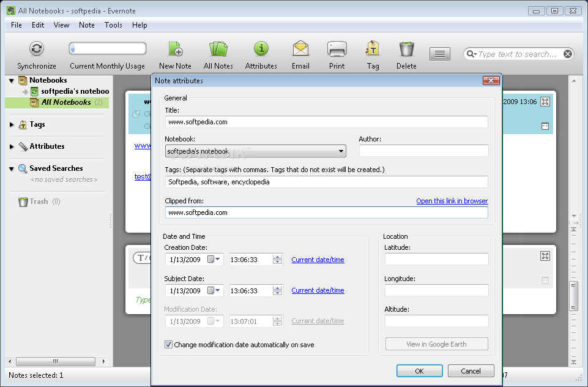Viewport: 588px width, 387px height.
Task: Expand the Attributes tree node
Action: [x=12, y=146]
